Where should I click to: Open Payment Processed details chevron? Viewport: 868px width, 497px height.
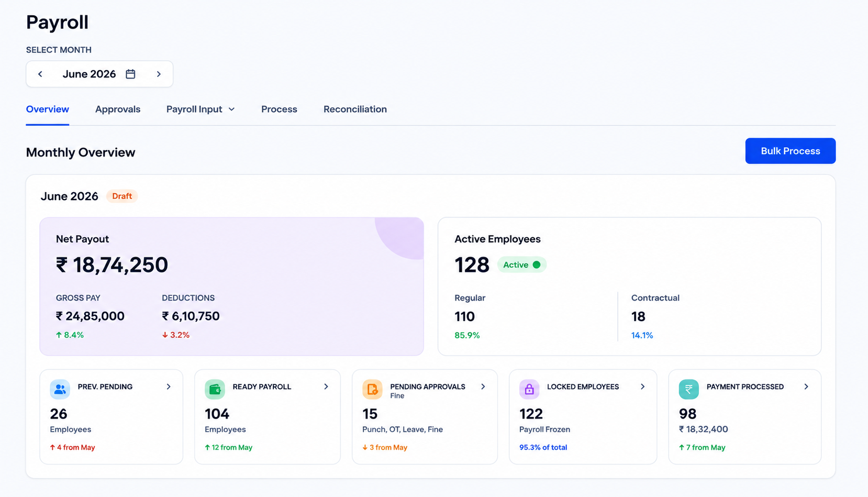click(806, 386)
